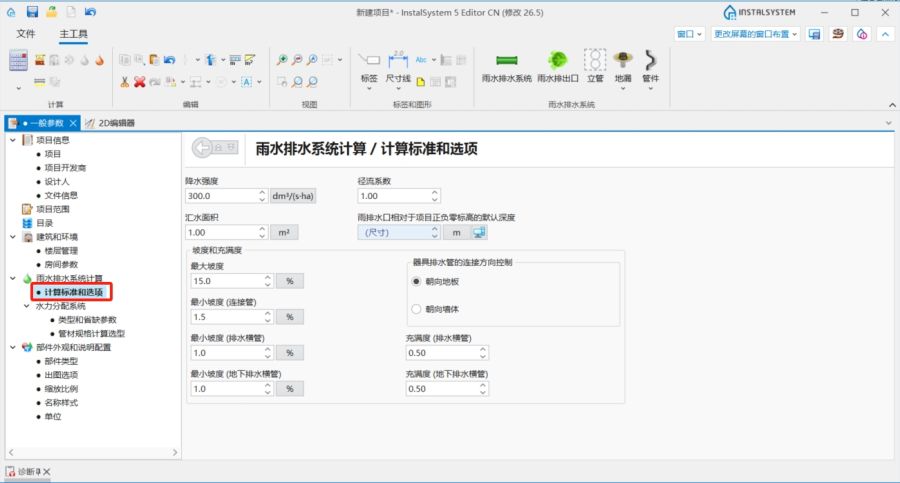
Task: Click the red X delete icon
Action: (x=140, y=82)
